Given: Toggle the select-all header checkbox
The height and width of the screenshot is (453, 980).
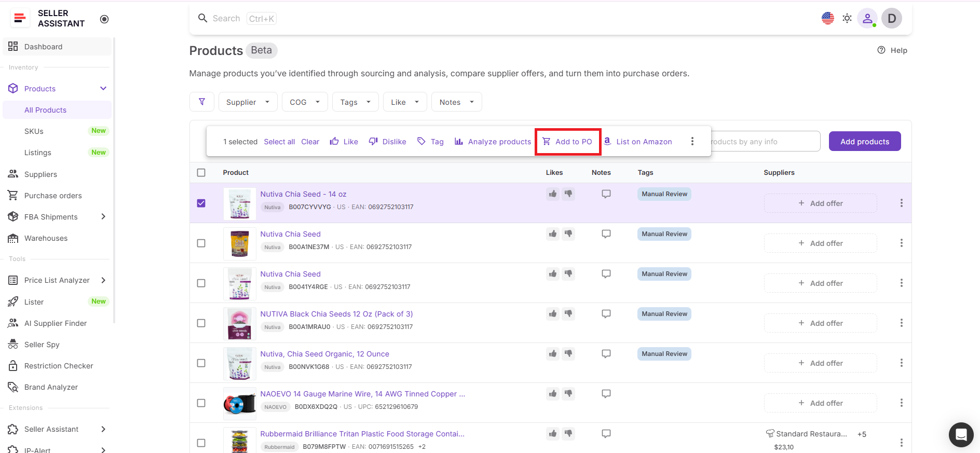Looking at the screenshot, I should click(201, 173).
